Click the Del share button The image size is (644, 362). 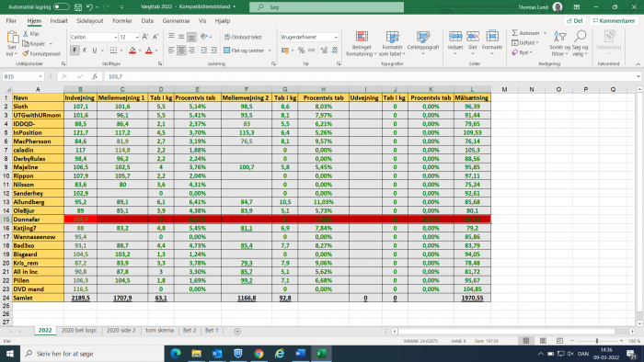click(x=575, y=20)
